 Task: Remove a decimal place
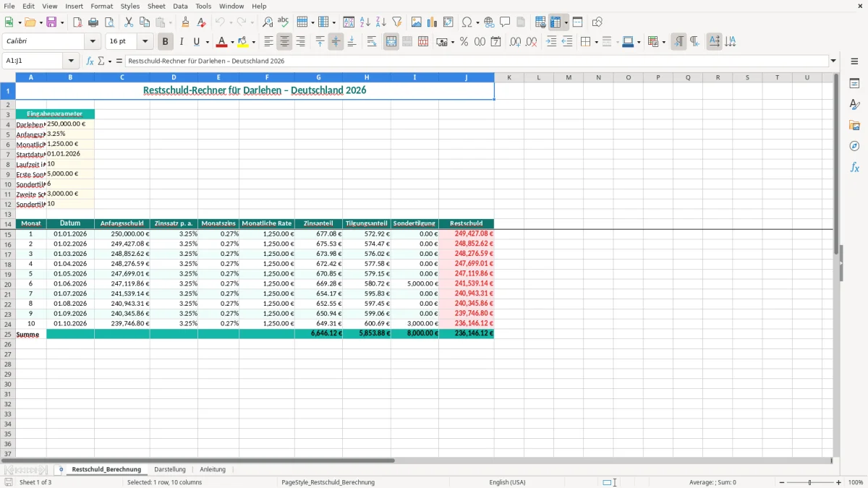[x=532, y=42]
